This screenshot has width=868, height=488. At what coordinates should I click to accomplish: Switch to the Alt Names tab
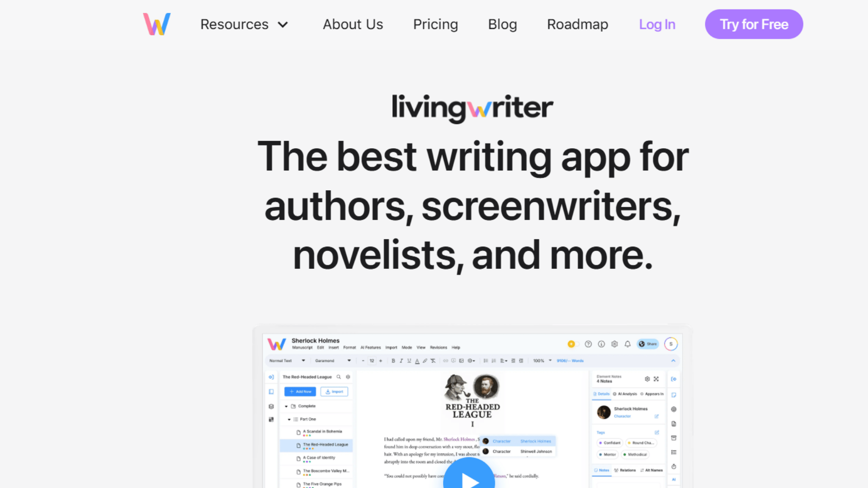(x=651, y=470)
